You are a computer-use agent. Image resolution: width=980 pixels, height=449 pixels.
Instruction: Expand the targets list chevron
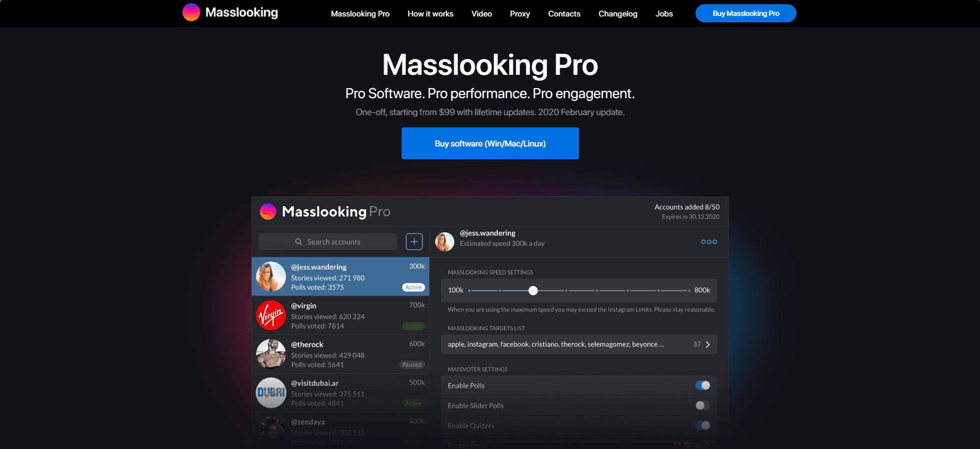pos(708,344)
